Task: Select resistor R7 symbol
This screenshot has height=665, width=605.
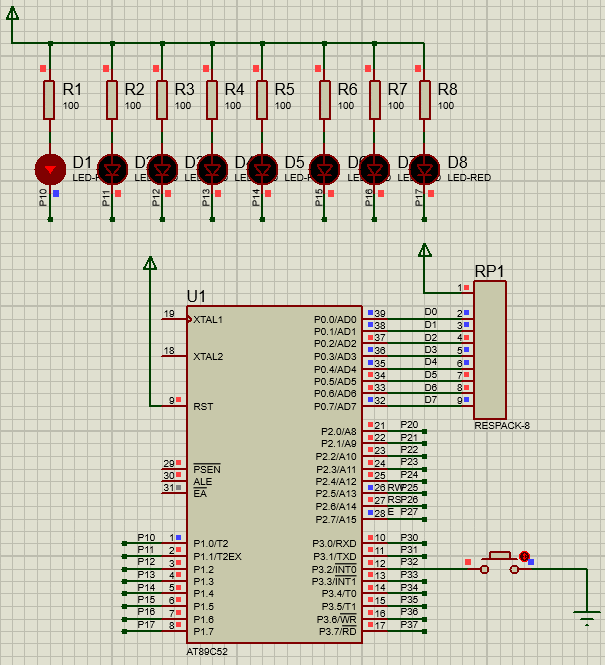Action: point(374,100)
